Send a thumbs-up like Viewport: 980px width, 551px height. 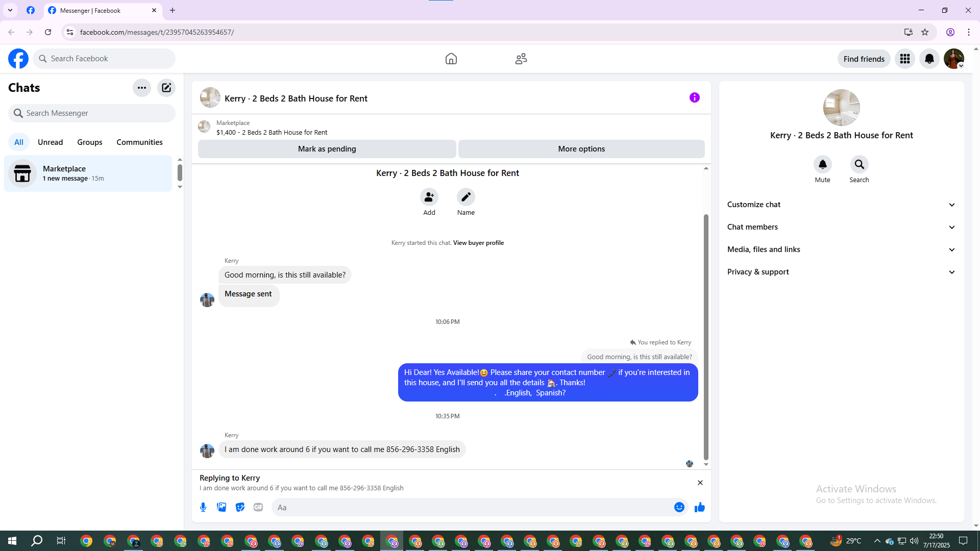(700, 507)
